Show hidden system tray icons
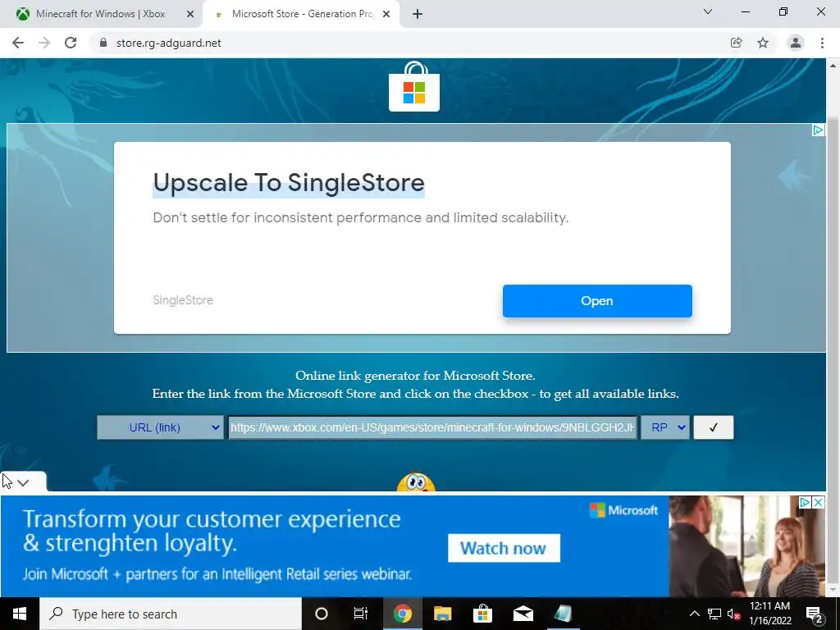The height and width of the screenshot is (630, 840). click(x=694, y=614)
